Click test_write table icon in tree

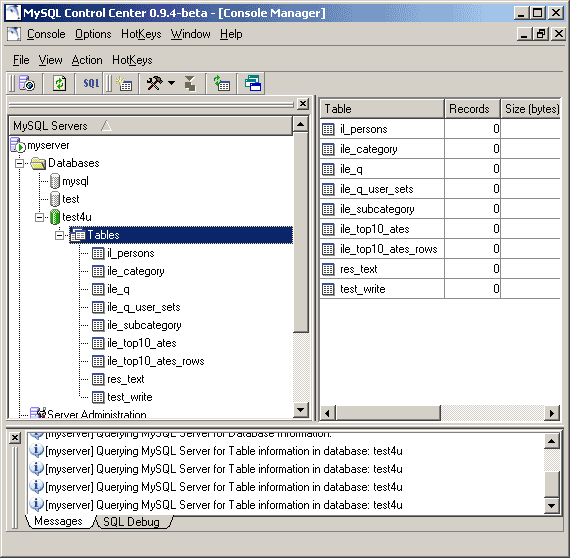coord(98,397)
